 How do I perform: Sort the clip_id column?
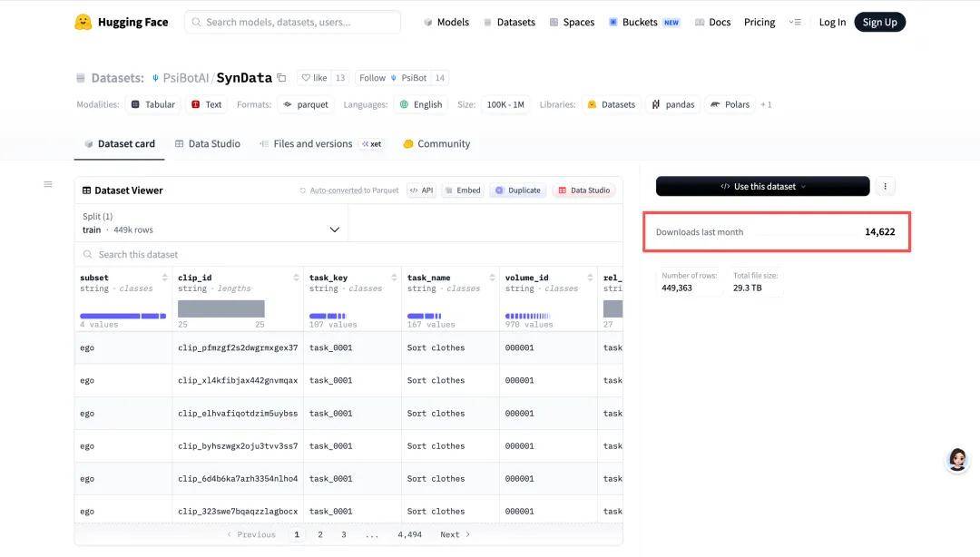296,278
